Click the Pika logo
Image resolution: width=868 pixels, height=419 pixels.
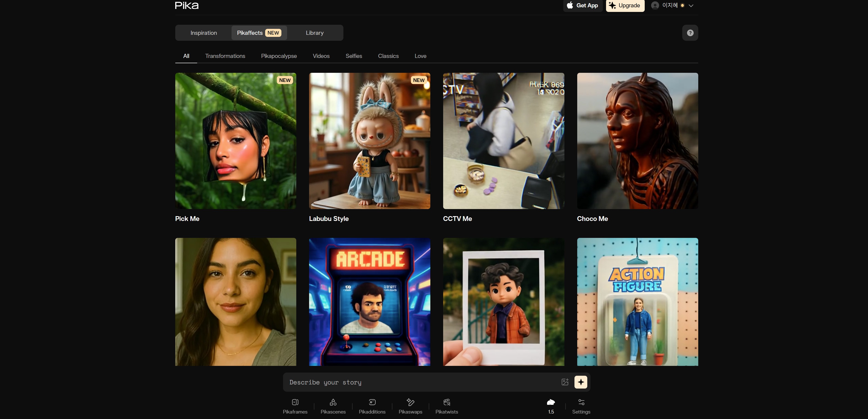pos(187,5)
